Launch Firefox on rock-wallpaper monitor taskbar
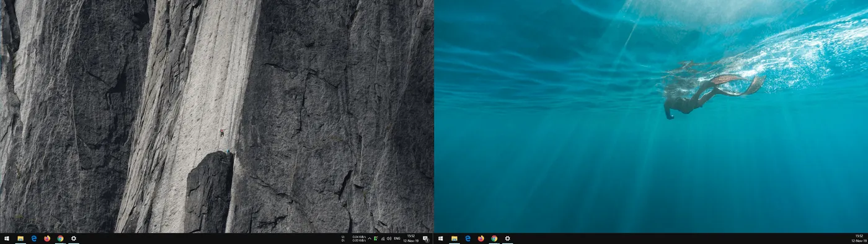The width and height of the screenshot is (868, 244). coord(47,238)
